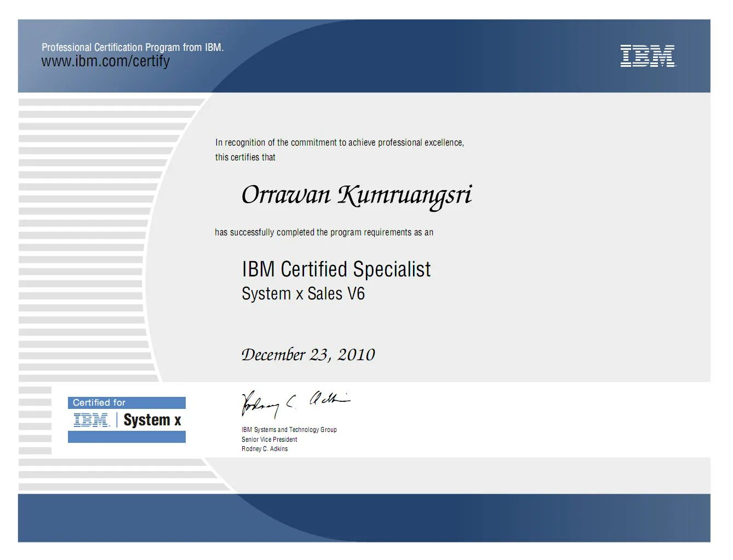Image resolution: width=733 pixels, height=560 pixels.
Task: Click the 'IBM Certified Specialist' title
Action: (x=336, y=269)
